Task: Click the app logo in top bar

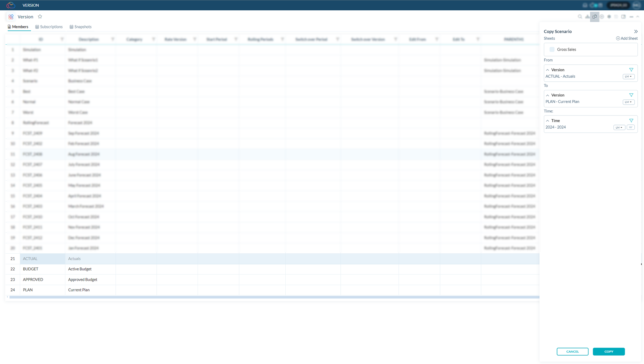Action: click(x=11, y=5)
